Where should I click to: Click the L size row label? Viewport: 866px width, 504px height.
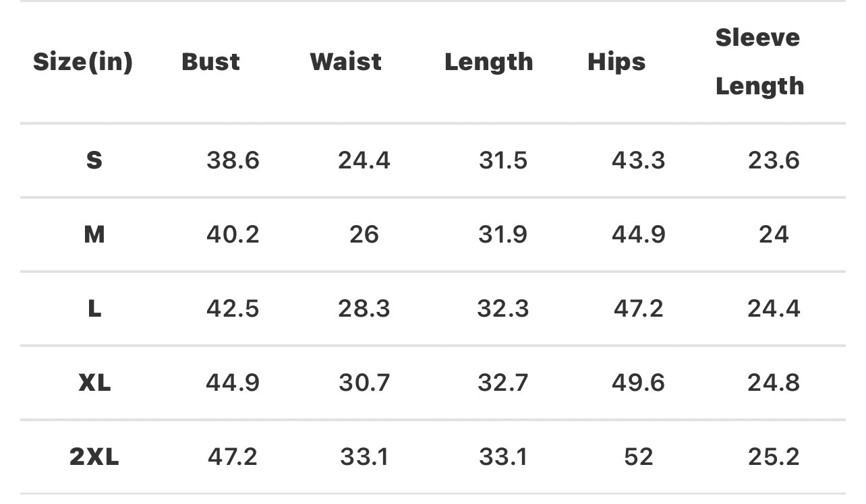(94, 309)
